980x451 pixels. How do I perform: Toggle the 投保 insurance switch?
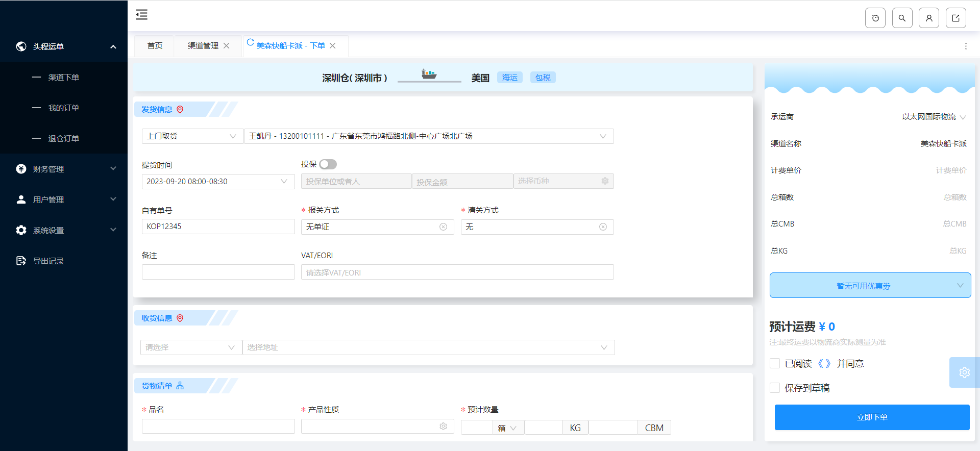point(328,164)
